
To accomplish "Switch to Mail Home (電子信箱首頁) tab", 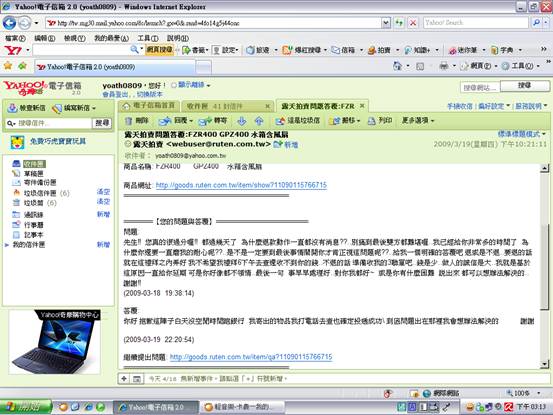I will (149, 106).
